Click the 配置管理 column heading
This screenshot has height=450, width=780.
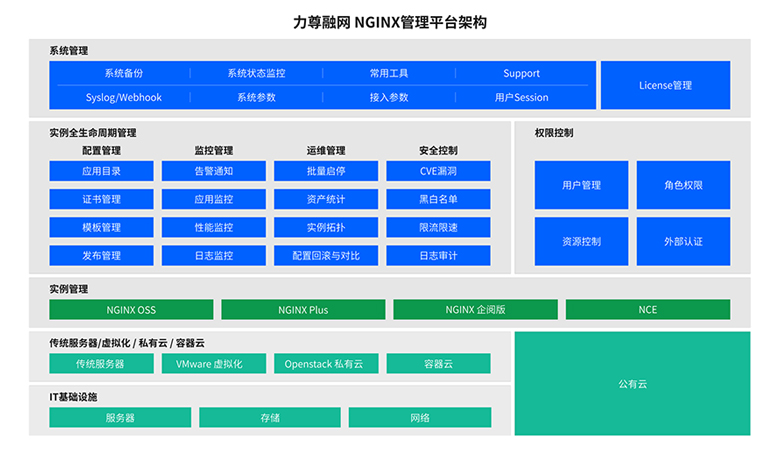101,150
